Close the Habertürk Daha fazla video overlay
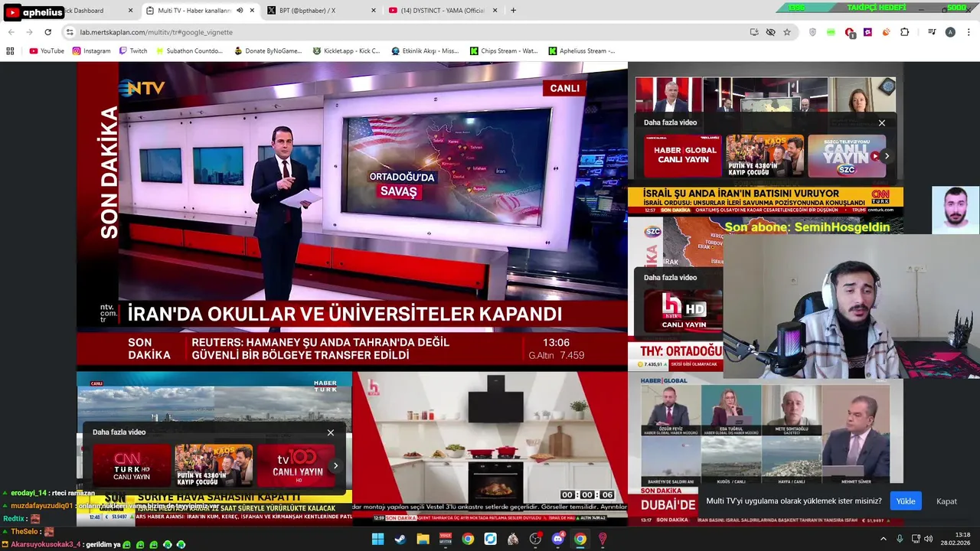 [331, 432]
